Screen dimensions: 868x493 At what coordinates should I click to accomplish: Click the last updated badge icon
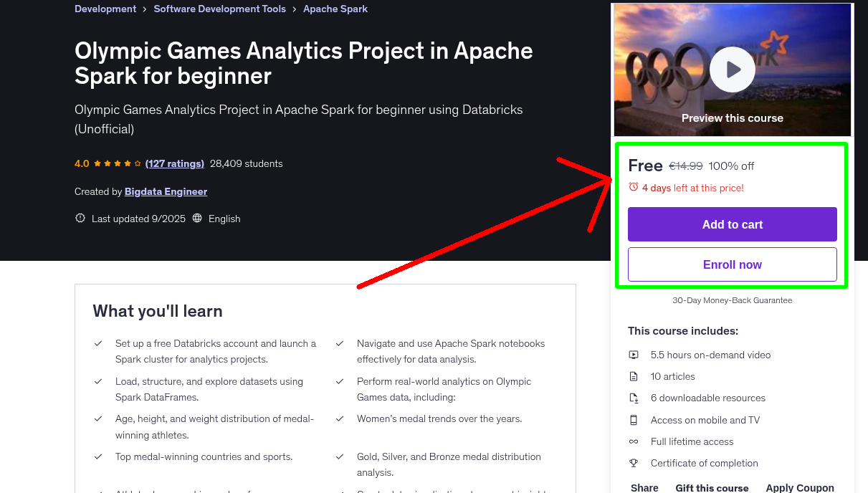pos(80,219)
